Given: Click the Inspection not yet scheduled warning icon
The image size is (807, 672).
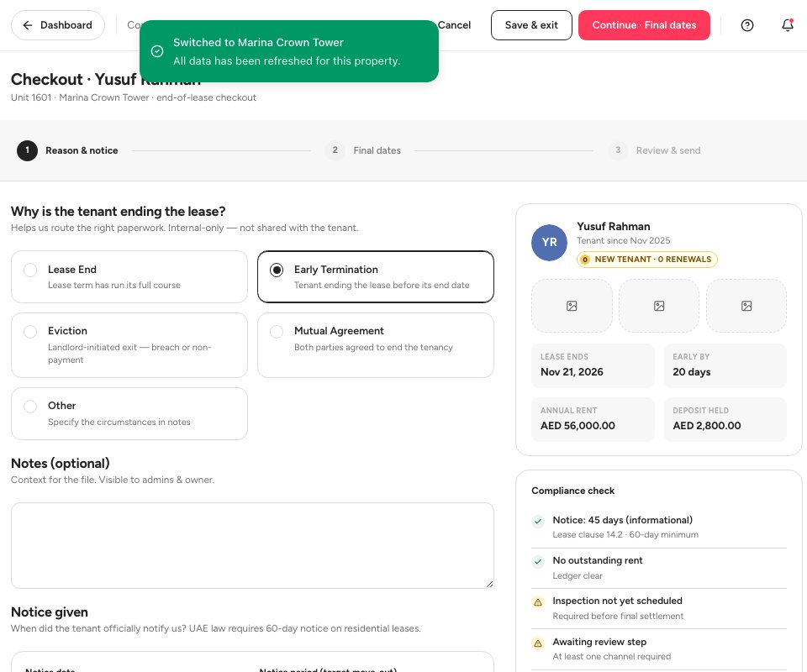Looking at the screenshot, I should 538,602.
